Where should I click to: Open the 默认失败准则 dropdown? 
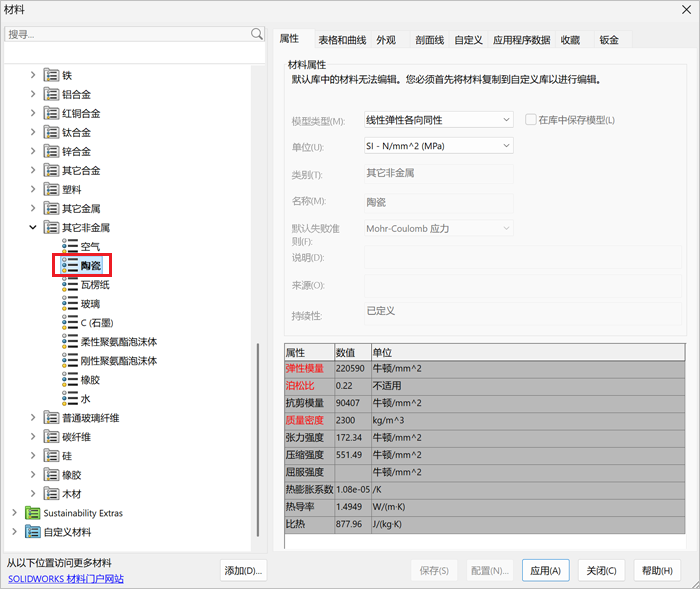[439, 228]
